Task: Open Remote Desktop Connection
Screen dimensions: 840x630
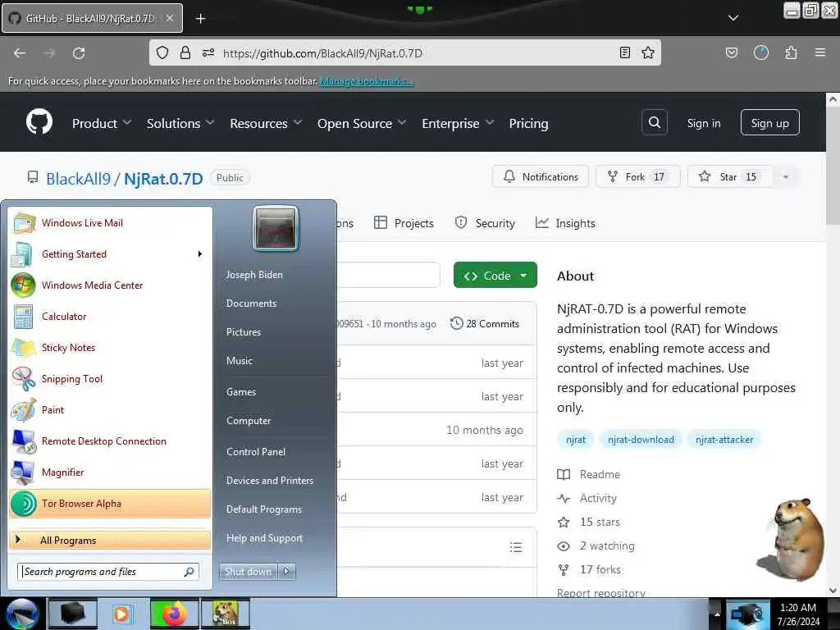Action: click(110, 441)
